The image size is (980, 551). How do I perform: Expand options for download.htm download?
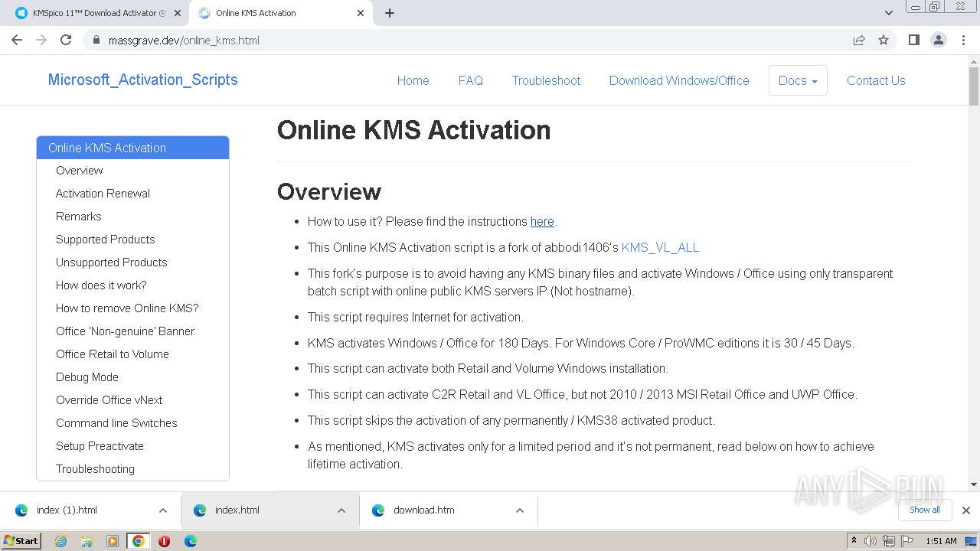coord(520,510)
